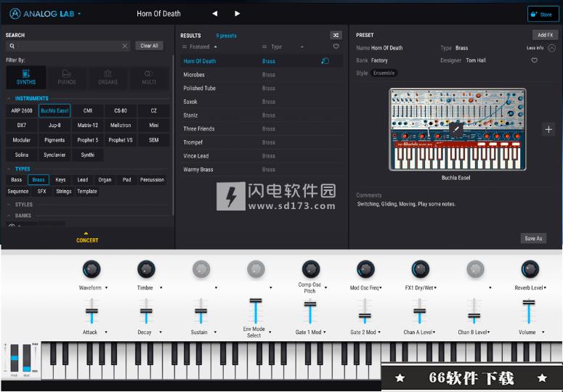Toggle the ARP 2600 instrument filter
Image resolution: width=563 pixels, height=392 pixels.
[x=22, y=110]
